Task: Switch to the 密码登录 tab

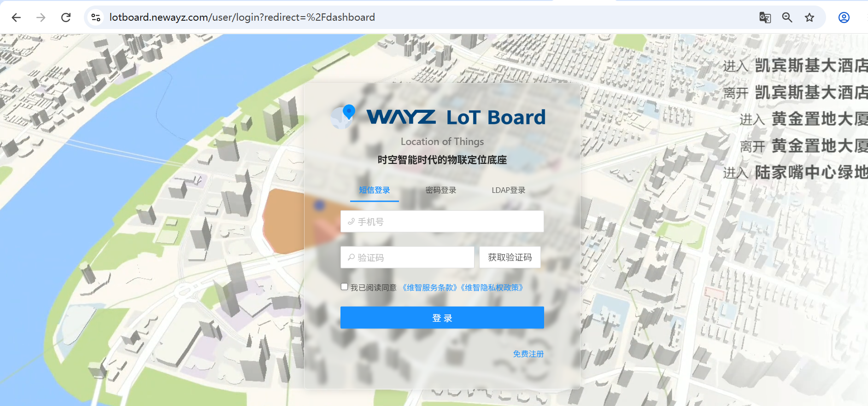Action: click(x=441, y=190)
